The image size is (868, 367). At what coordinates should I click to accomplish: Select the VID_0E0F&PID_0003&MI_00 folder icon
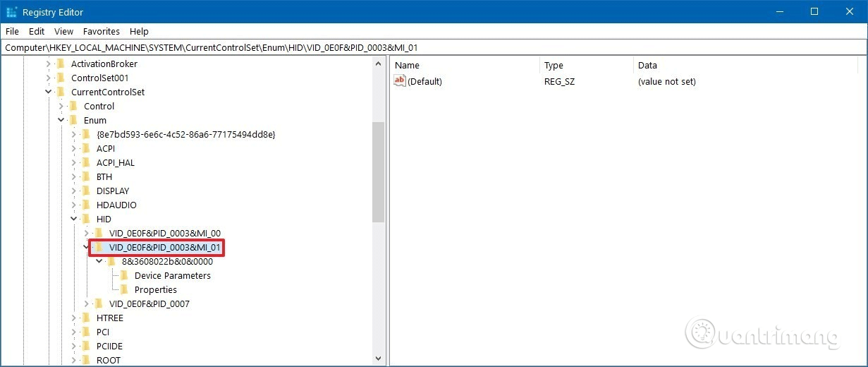99,233
